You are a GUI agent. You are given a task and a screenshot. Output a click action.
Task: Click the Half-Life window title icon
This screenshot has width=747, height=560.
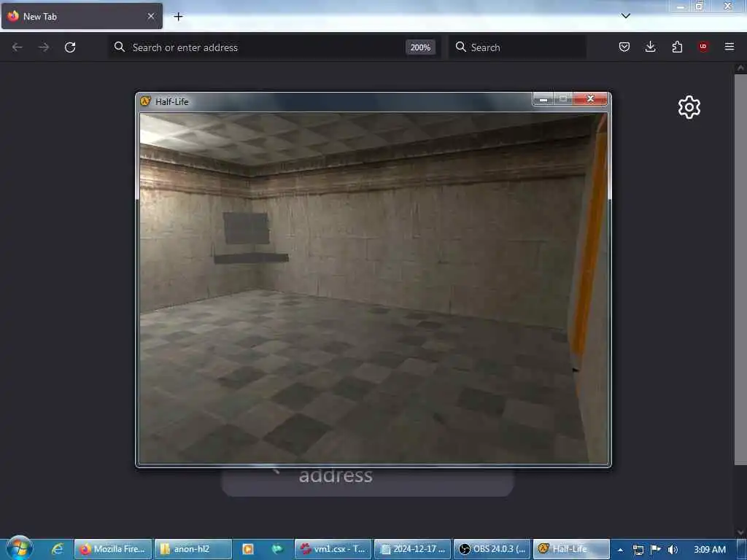tap(145, 101)
